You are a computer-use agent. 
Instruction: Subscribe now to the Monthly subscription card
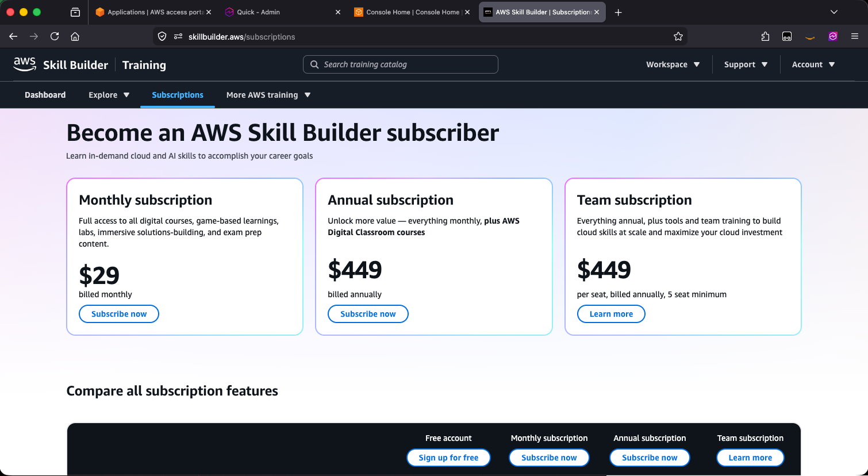click(x=119, y=314)
